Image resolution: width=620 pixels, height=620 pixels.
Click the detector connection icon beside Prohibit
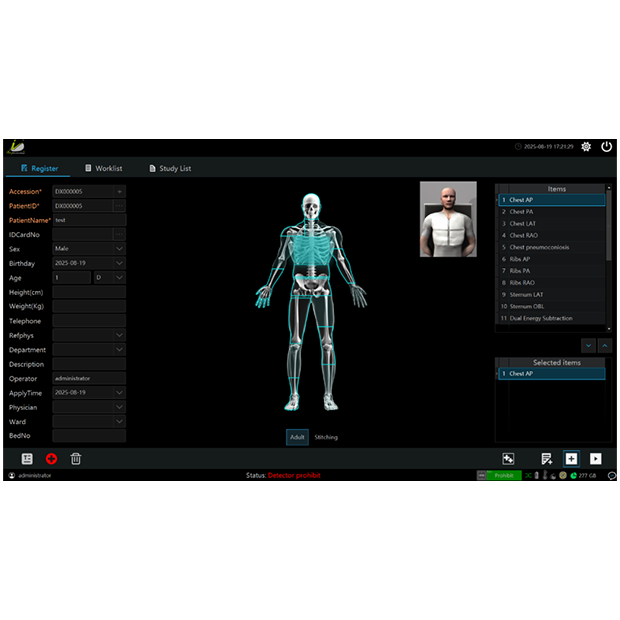(x=481, y=475)
